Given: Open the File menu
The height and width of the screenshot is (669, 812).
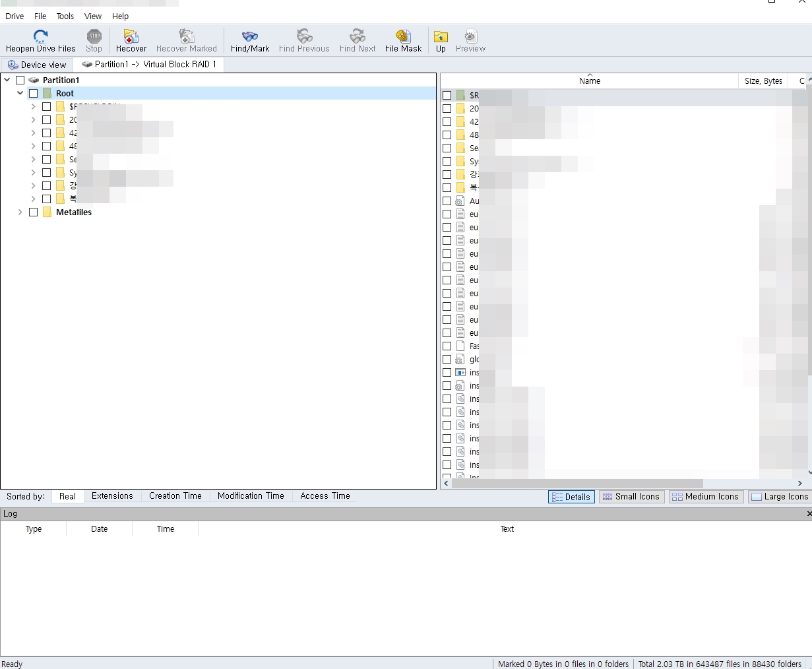Looking at the screenshot, I should pos(40,16).
